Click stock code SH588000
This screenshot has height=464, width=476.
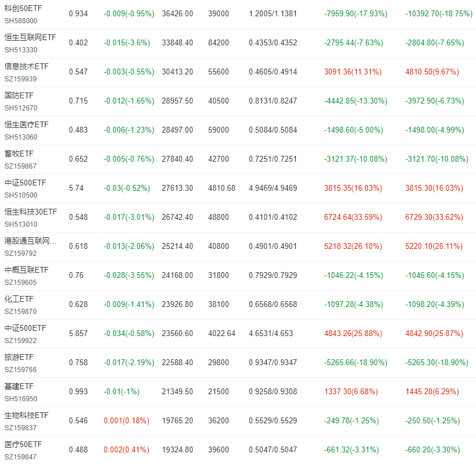click(x=21, y=21)
